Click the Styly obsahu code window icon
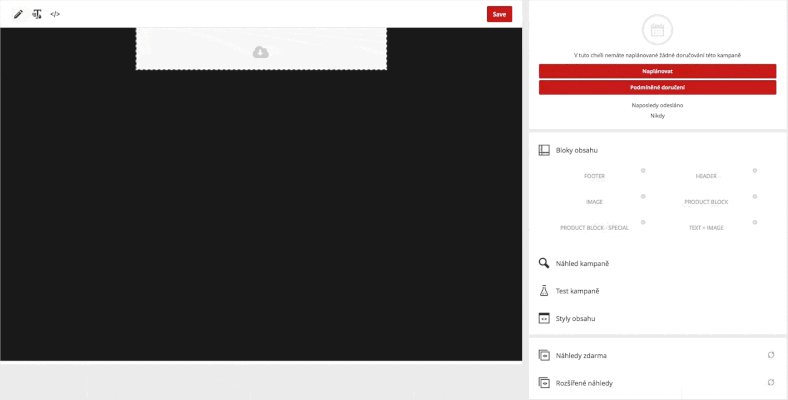 [544, 318]
